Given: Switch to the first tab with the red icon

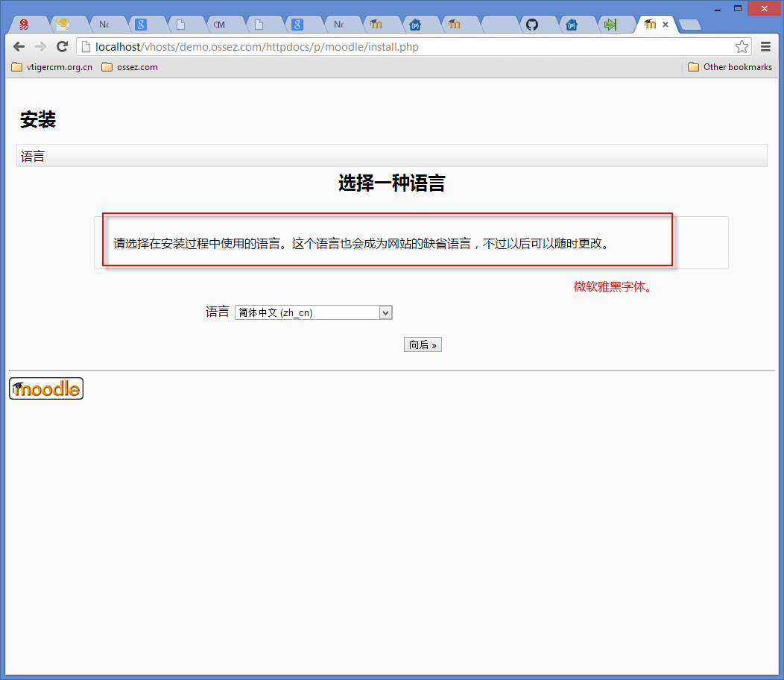Looking at the screenshot, I should point(24,25).
